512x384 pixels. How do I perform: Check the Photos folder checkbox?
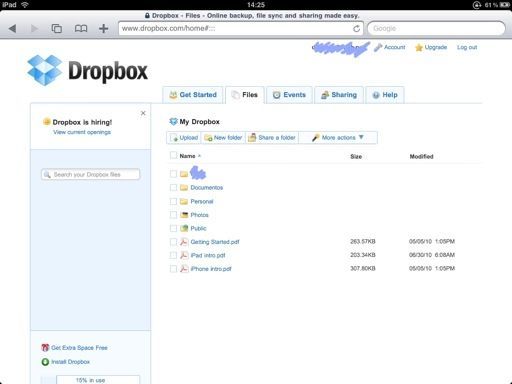[x=173, y=215]
